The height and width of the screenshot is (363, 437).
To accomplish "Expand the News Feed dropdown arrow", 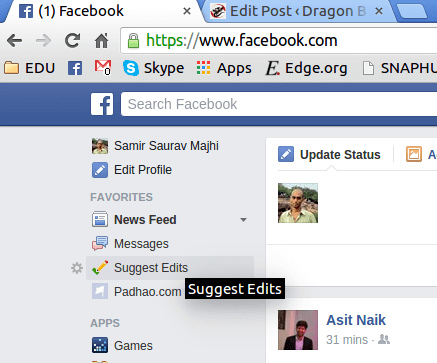I will 244,220.
